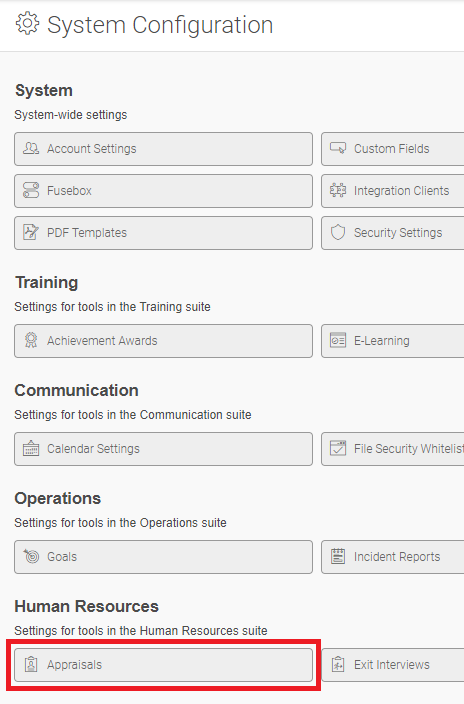Open the Account Settings button
The width and height of the screenshot is (464, 704).
pos(164,149)
